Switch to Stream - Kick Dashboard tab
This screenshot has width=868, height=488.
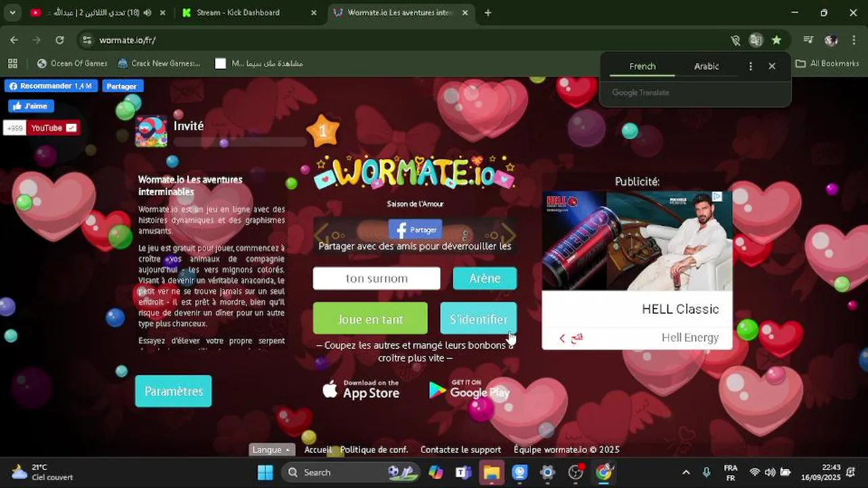[250, 12]
